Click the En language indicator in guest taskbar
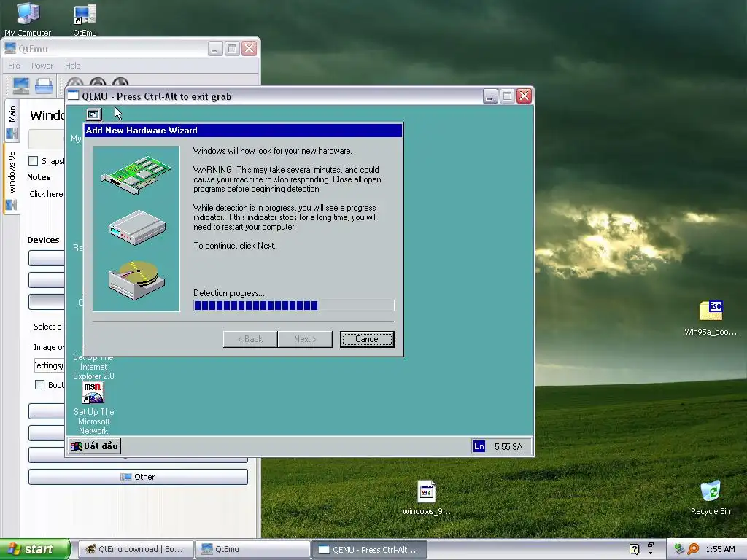 479,446
